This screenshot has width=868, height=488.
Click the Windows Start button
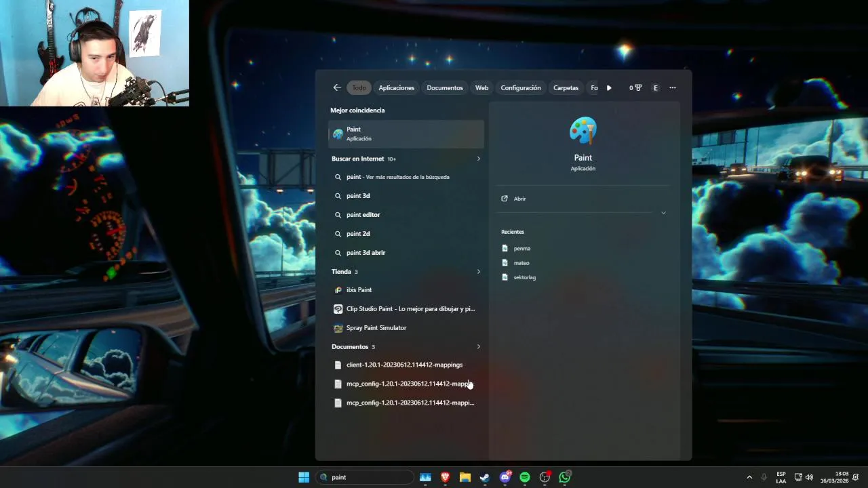click(304, 477)
